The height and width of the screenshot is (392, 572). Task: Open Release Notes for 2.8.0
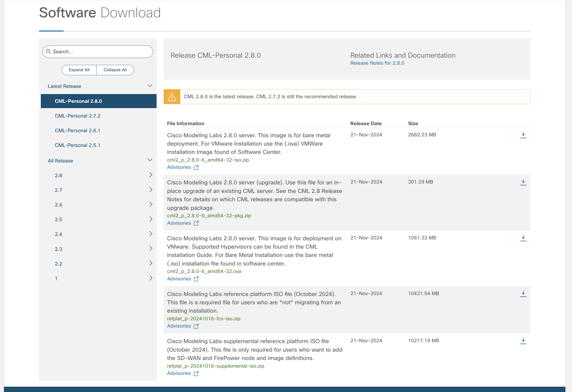pos(377,63)
